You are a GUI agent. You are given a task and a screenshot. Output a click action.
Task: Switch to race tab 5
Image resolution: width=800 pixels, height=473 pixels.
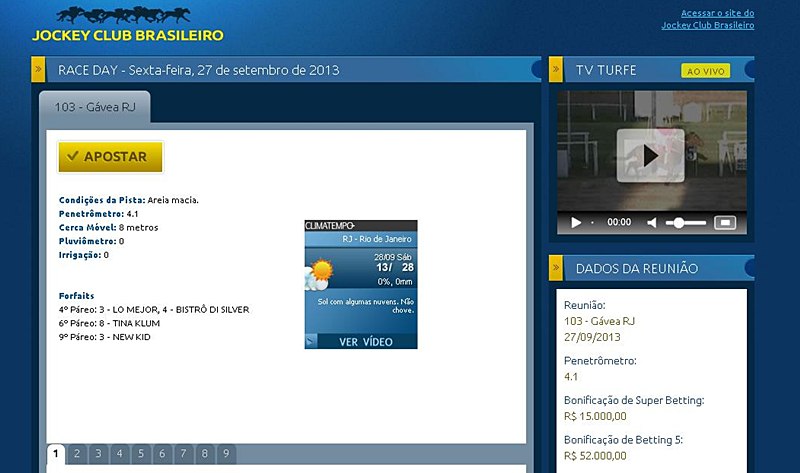click(x=141, y=454)
